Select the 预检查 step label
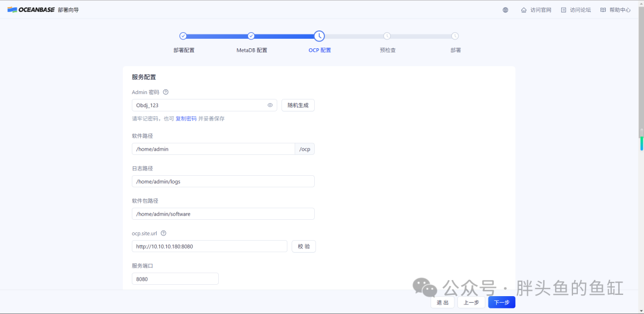This screenshot has width=644, height=314. 388,51
